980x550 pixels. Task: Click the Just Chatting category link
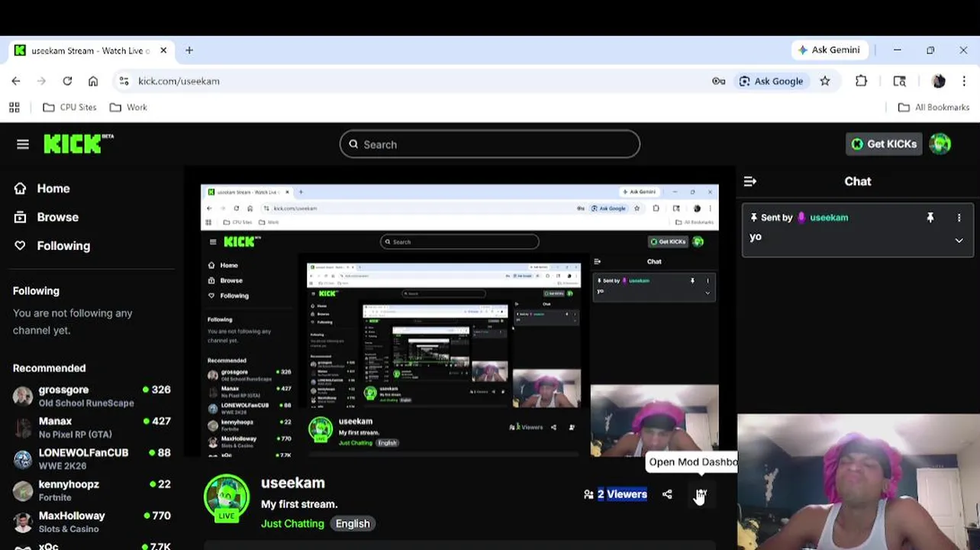(x=292, y=524)
